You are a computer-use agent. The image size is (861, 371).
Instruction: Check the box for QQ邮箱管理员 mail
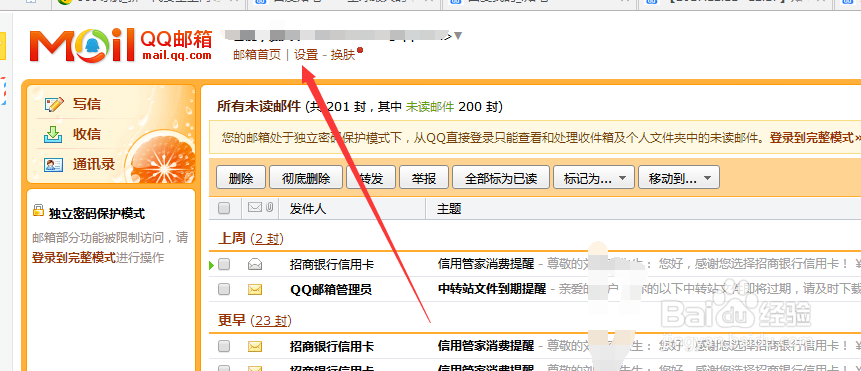click(223, 289)
